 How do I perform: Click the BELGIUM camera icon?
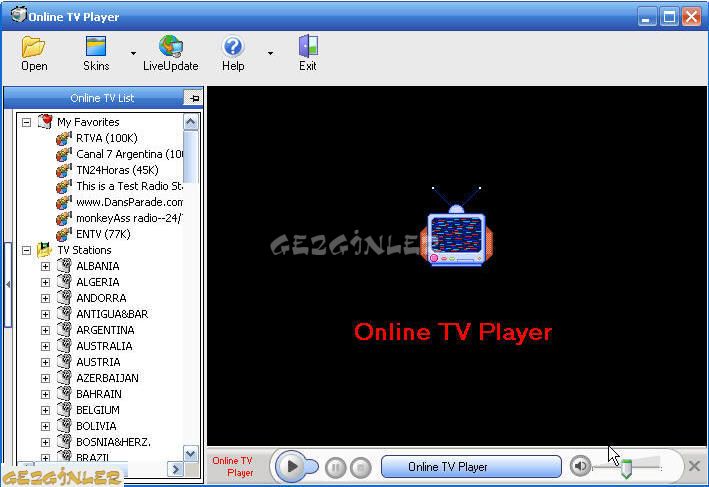pyautogui.click(x=64, y=410)
